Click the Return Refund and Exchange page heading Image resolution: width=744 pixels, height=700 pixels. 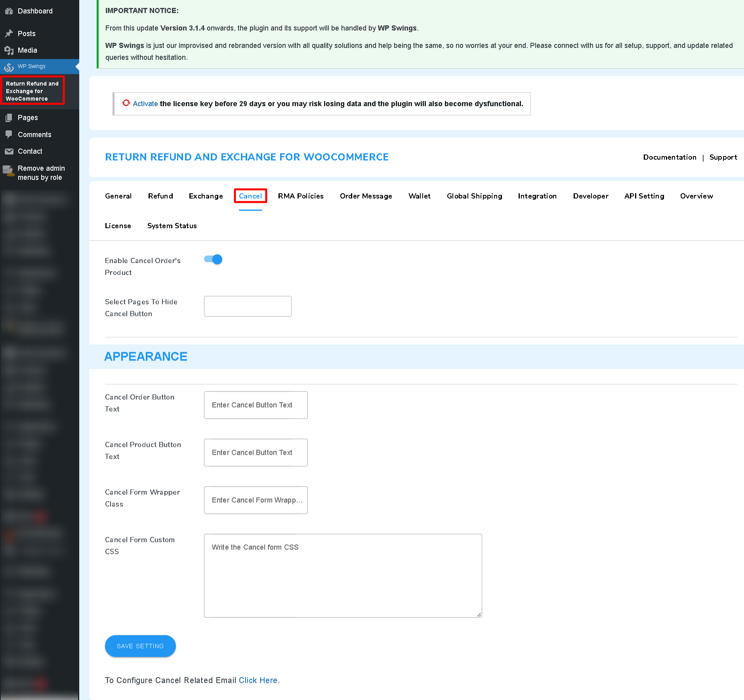coord(247,157)
